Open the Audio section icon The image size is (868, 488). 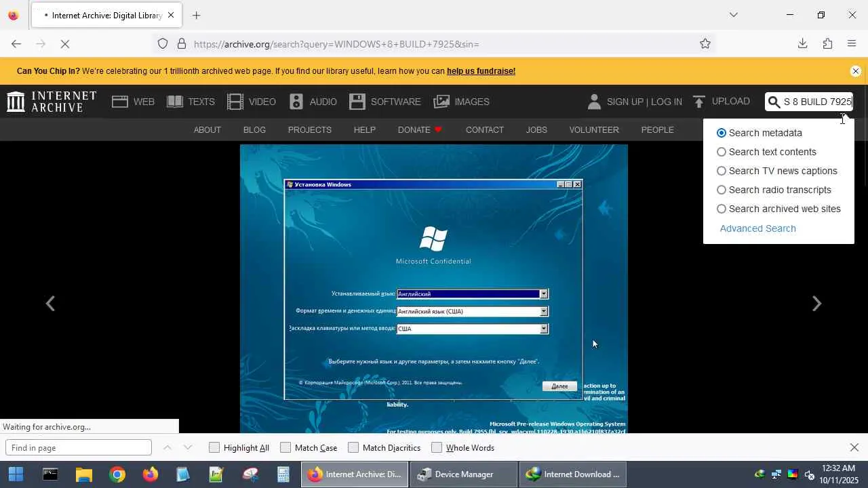[296, 102]
